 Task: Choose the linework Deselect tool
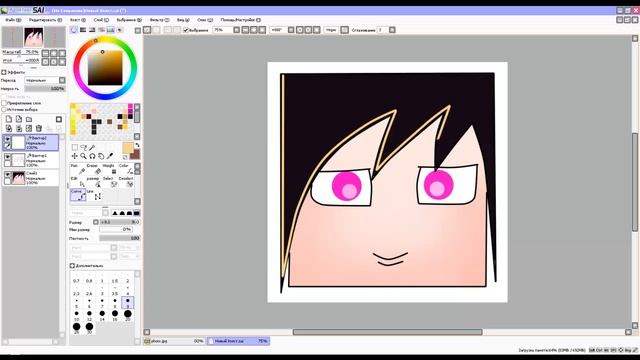(x=125, y=182)
